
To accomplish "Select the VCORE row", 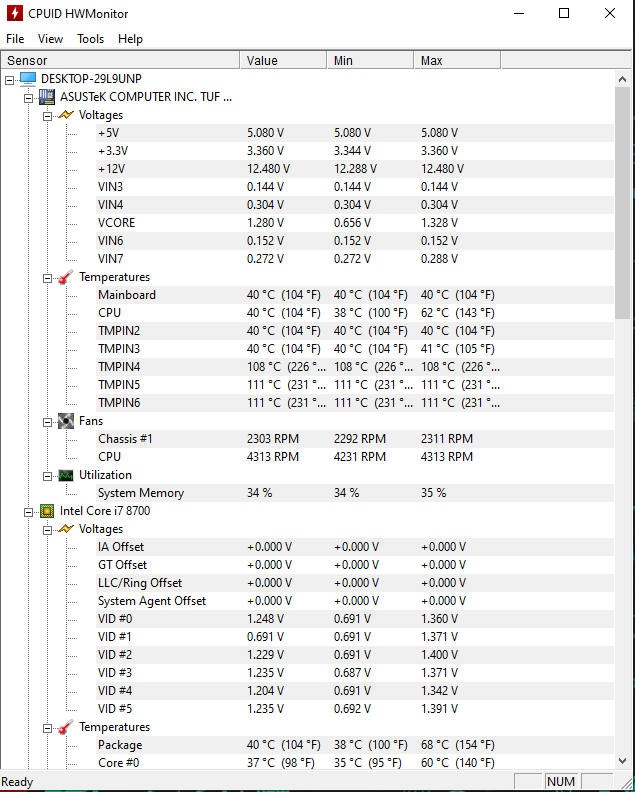I will click(355, 223).
